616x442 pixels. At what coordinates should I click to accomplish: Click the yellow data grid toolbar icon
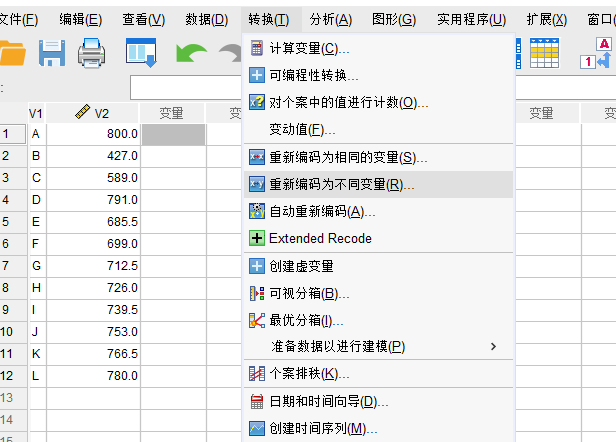[x=544, y=53]
